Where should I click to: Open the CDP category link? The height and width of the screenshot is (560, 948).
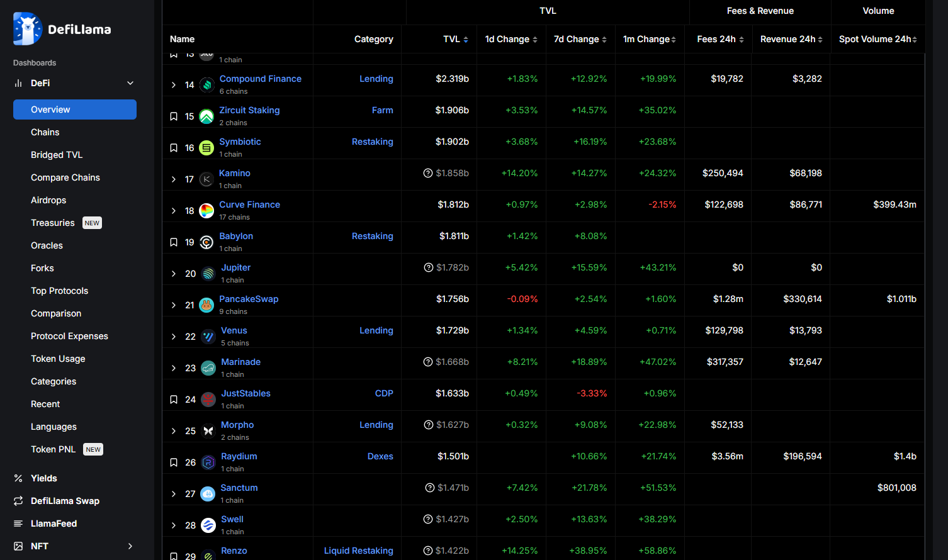point(384,393)
